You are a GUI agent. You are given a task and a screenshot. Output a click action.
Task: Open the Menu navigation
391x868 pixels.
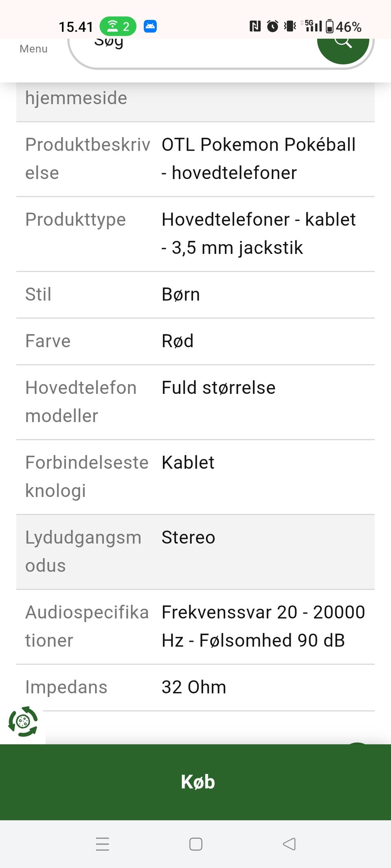[x=33, y=49]
